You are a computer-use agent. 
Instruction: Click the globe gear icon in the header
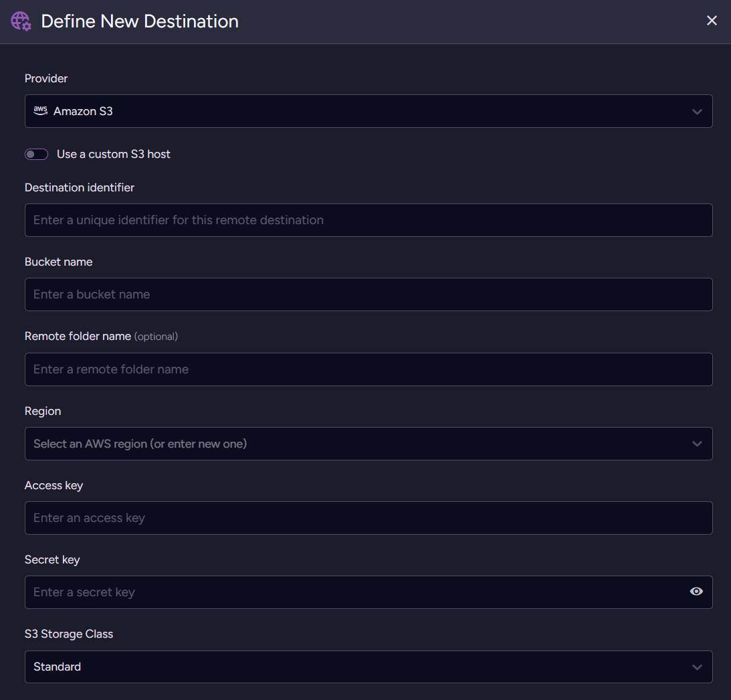21,21
